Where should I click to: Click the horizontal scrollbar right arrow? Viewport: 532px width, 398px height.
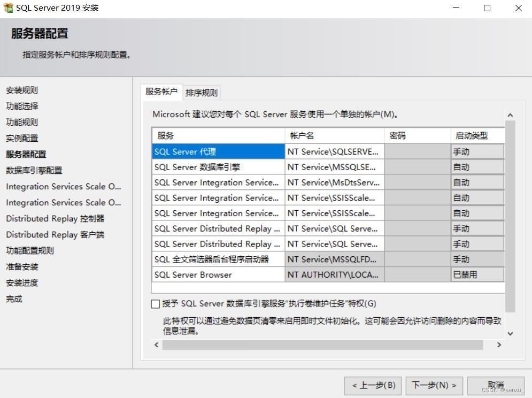coord(499,345)
